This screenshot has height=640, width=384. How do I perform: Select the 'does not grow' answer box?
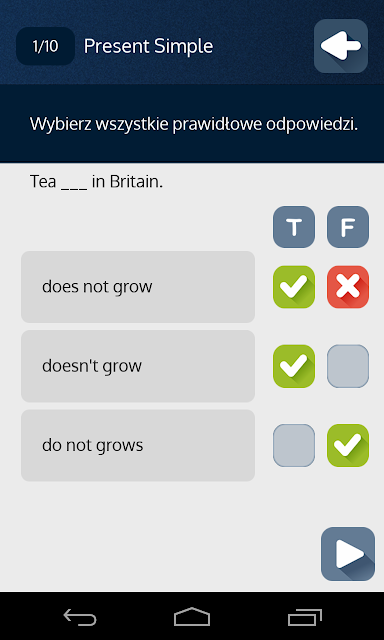(x=138, y=287)
